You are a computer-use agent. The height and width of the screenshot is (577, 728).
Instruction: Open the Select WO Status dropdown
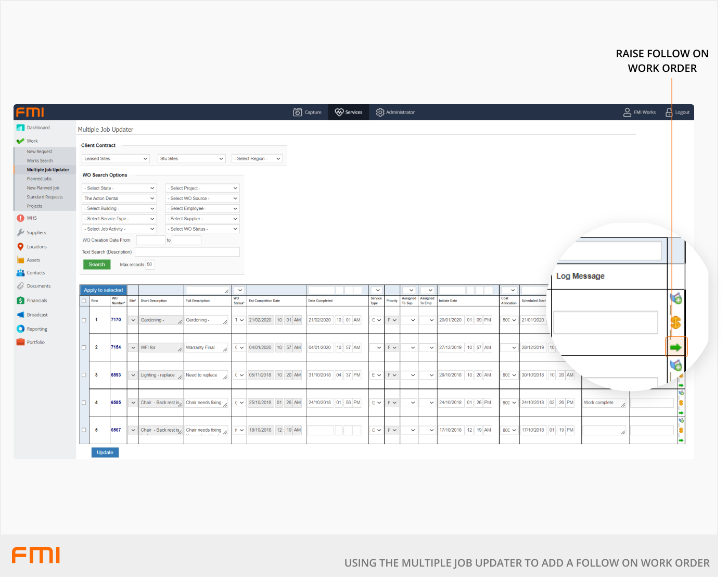(x=202, y=229)
